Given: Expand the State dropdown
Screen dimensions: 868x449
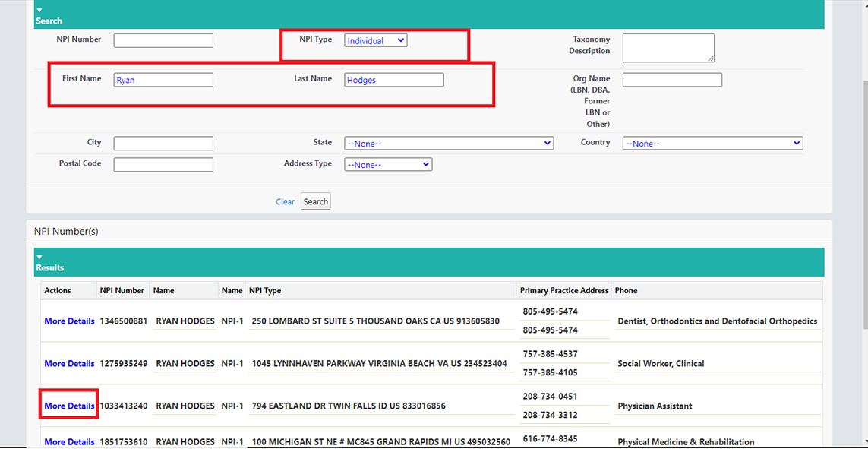Looking at the screenshot, I should [x=448, y=143].
